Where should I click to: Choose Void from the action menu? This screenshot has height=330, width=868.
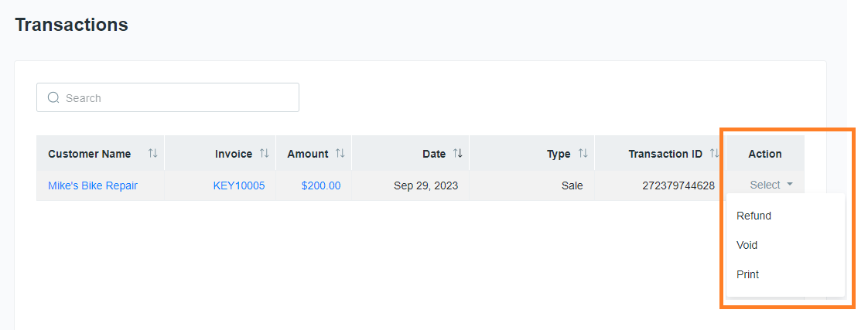pyautogui.click(x=747, y=246)
